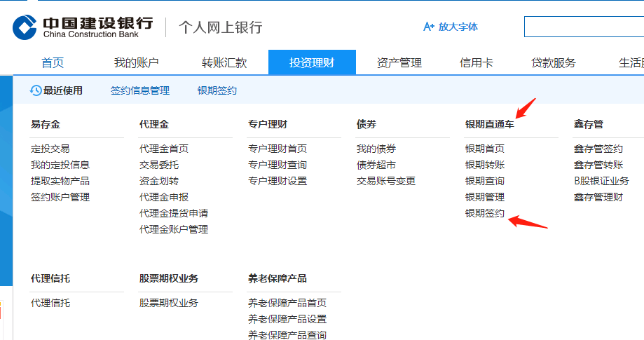Open the 投资理财 tab
Image resolution: width=644 pixels, height=340 pixels.
click(312, 62)
